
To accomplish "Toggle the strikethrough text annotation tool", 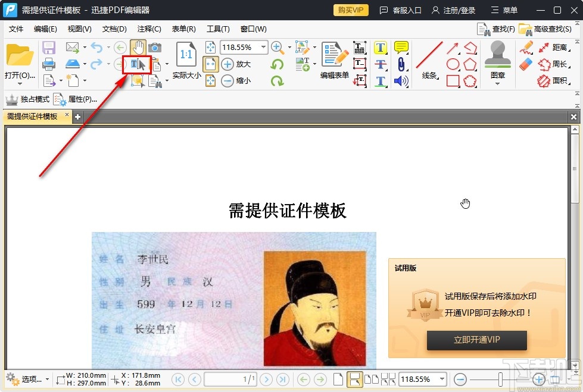I will point(381,65).
